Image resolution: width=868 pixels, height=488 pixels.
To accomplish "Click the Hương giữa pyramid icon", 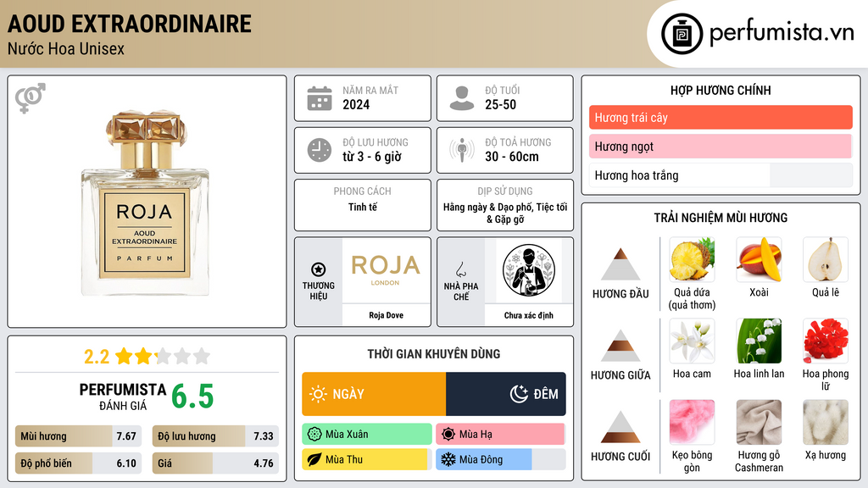I will tap(620, 346).
